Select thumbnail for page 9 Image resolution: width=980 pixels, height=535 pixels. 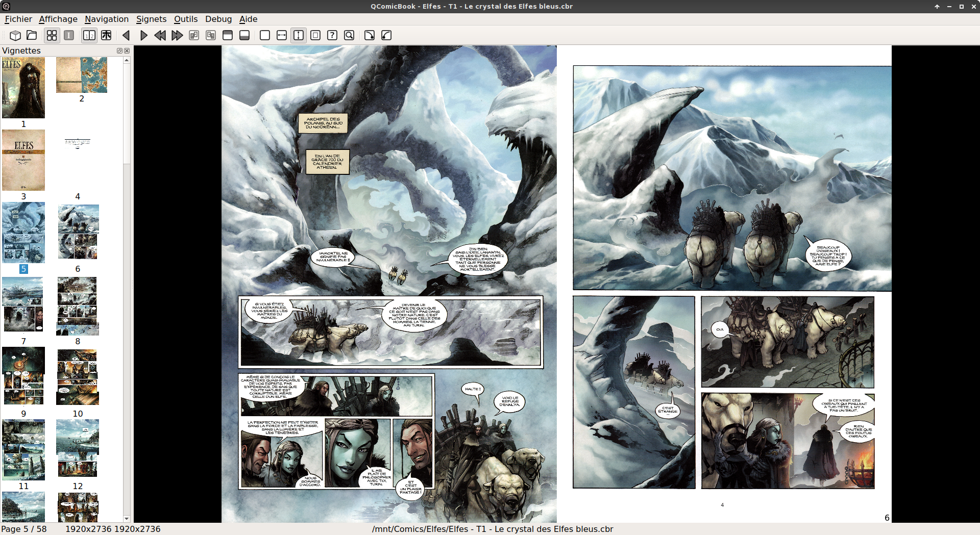coord(23,376)
